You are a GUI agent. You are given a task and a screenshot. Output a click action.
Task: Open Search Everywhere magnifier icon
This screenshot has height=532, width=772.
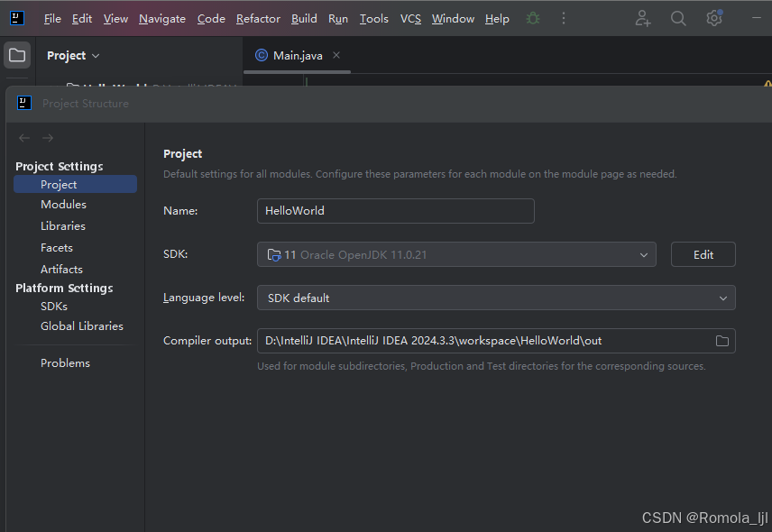pyautogui.click(x=678, y=19)
